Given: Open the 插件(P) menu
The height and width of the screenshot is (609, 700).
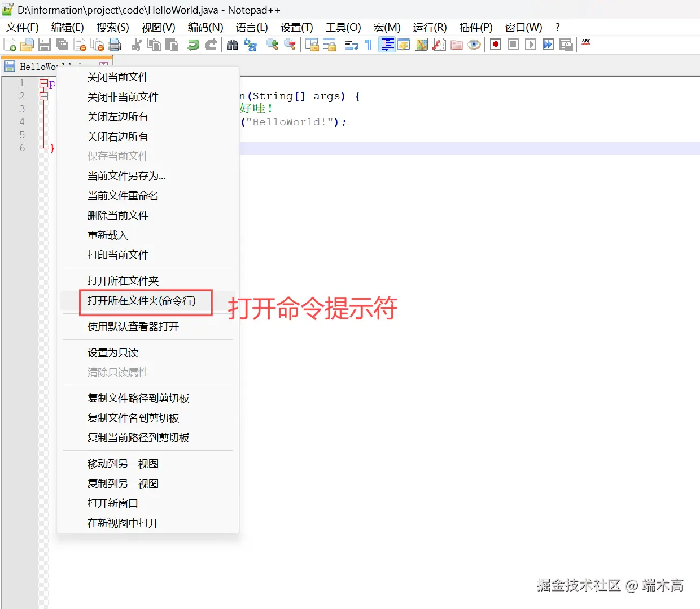Looking at the screenshot, I should pos(475,27).
